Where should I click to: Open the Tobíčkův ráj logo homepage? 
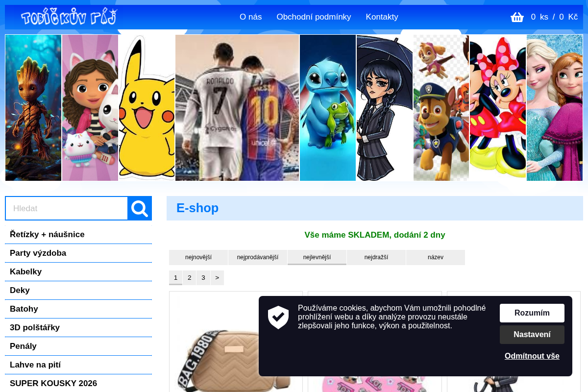[69, 17]
